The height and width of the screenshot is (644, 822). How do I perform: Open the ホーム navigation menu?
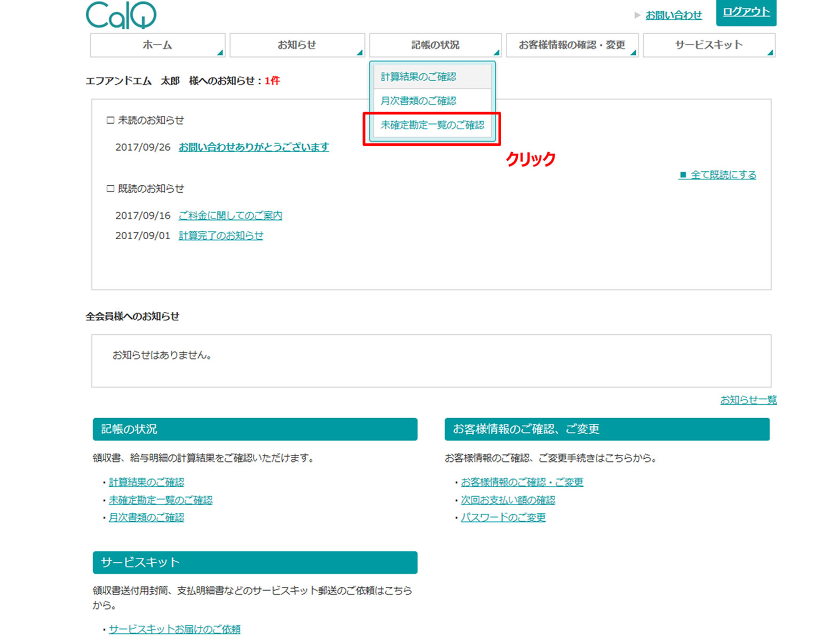coord(157,45)
